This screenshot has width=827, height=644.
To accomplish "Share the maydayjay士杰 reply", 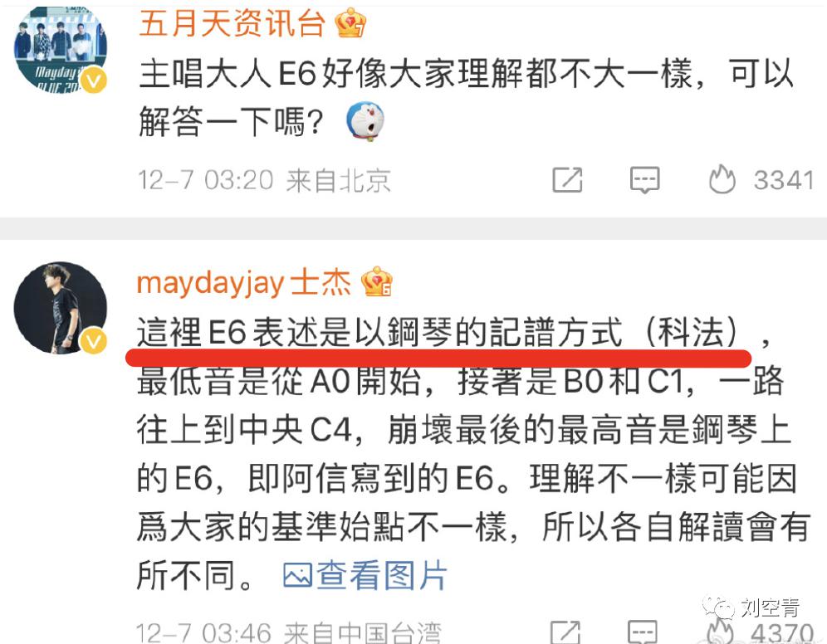I will [x=565, y=632].
